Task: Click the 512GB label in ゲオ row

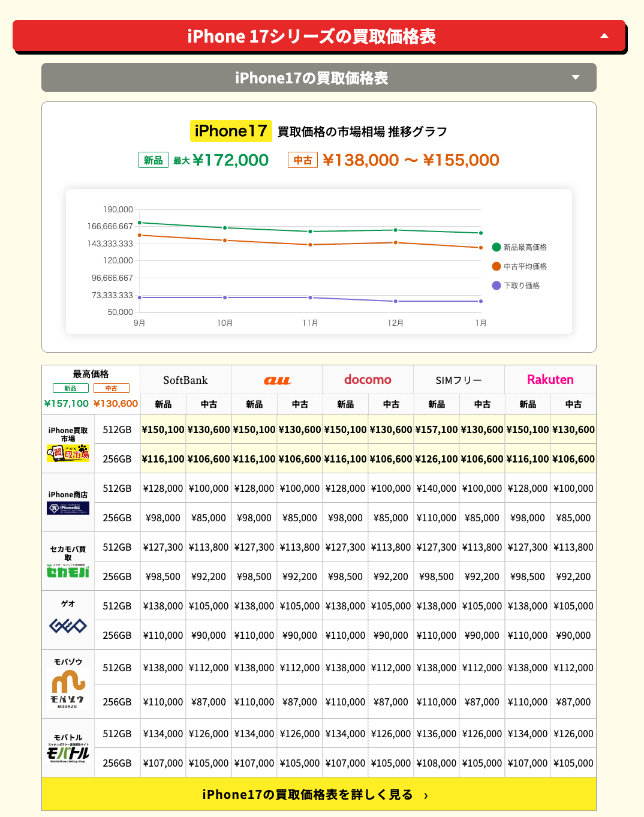Action: [x=117, y=606]
